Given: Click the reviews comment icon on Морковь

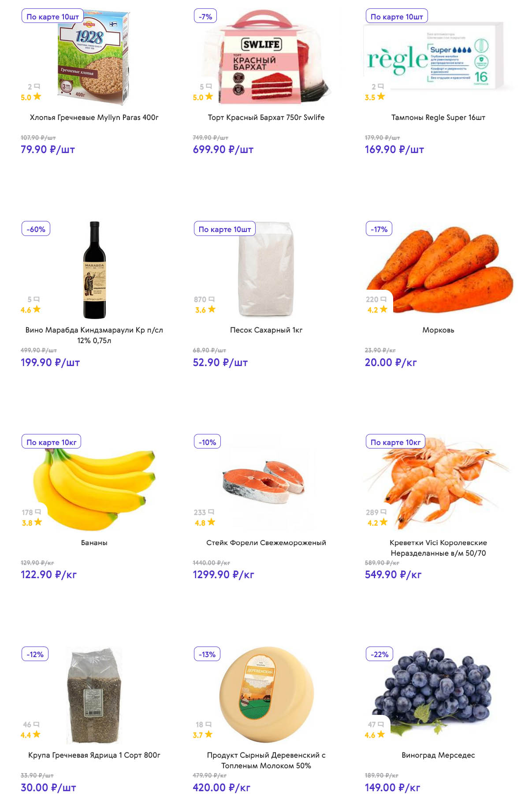Looking at the screenshot, I should [383, 299].
